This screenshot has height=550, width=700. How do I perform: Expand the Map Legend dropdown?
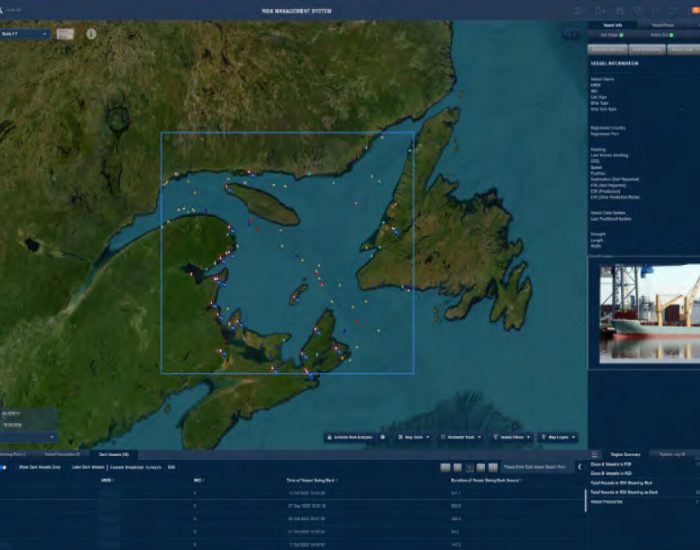(558, 437)
